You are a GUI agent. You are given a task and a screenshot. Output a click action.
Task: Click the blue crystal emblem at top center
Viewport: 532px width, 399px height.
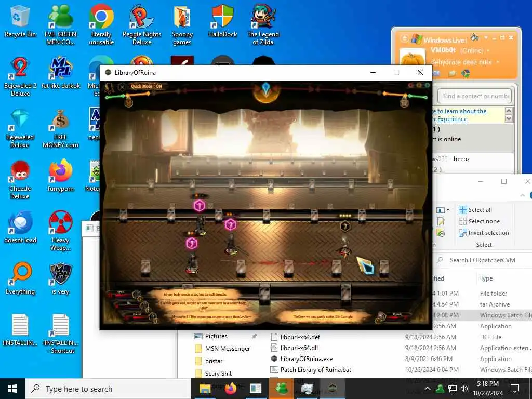267,89
